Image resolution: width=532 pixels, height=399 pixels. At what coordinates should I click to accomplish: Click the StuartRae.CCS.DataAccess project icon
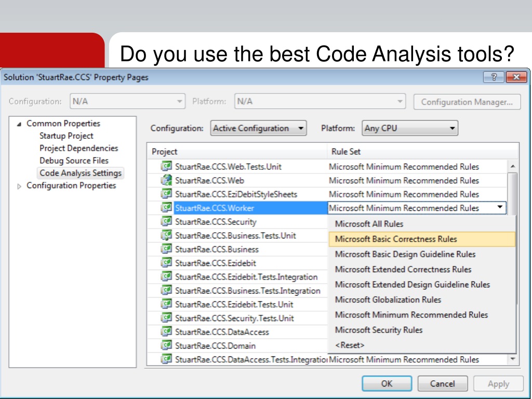tap(166, 331)
